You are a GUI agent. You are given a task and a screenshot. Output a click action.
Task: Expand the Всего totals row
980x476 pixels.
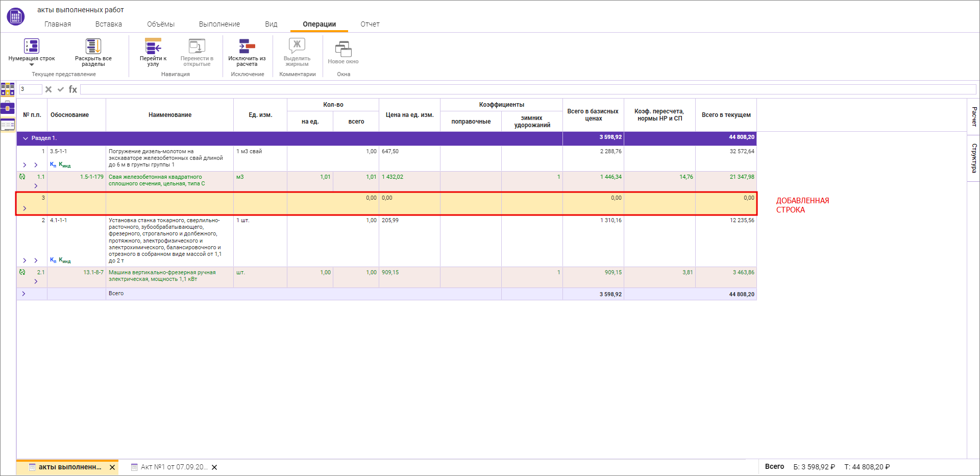click(x=23, y=294)
